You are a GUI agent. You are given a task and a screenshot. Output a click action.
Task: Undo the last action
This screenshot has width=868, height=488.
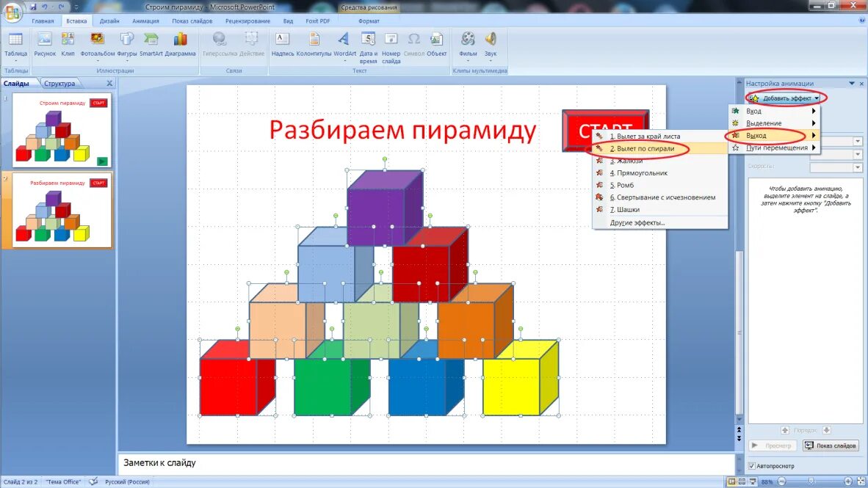45,7
